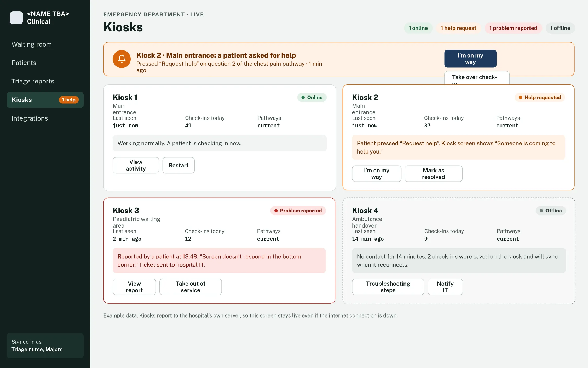Click Kiosk 1 check-ins value '41'
Viewport: 588px width, 368px height.
(x=188, y=126)
